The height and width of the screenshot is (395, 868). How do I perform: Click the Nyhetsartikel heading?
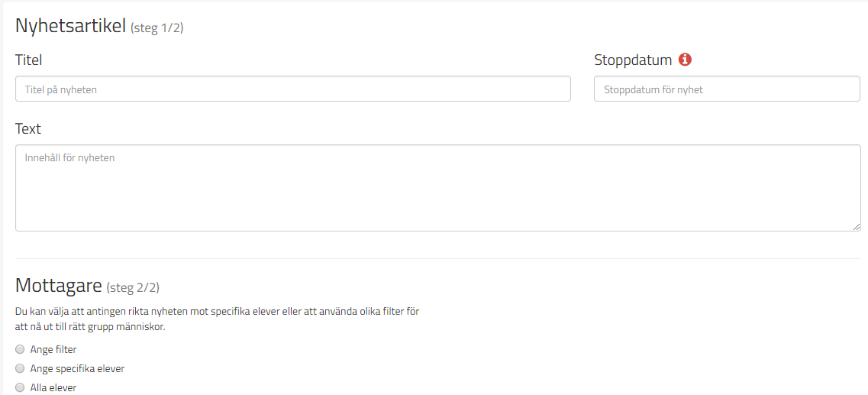[x=70, y=26]
